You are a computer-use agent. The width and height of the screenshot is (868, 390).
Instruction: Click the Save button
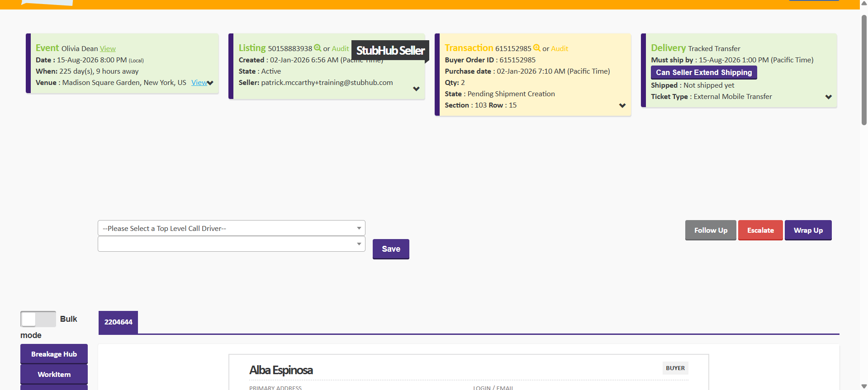click(391, 249)
